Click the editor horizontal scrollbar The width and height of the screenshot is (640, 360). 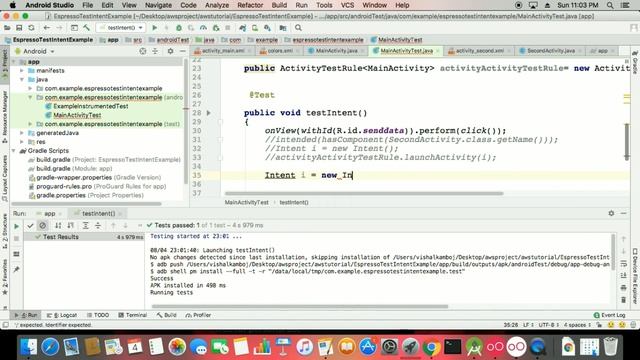(x=364, y=193)
